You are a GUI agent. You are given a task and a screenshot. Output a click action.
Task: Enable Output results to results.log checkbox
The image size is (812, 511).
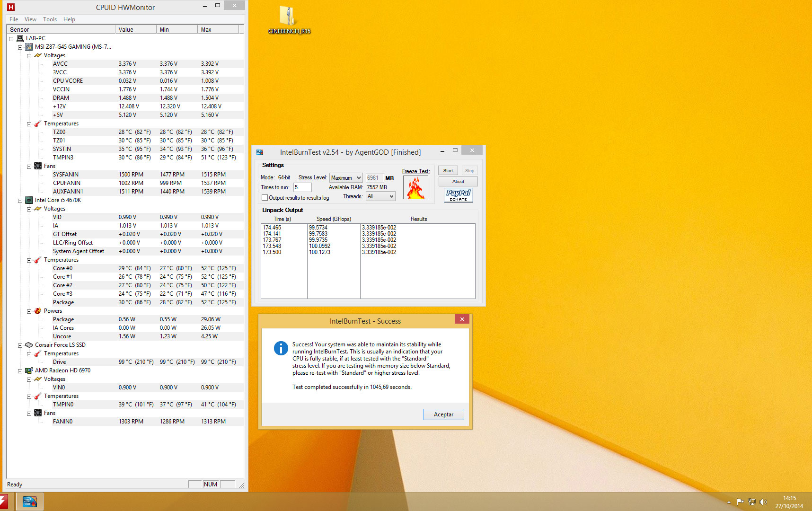(265, 198)
